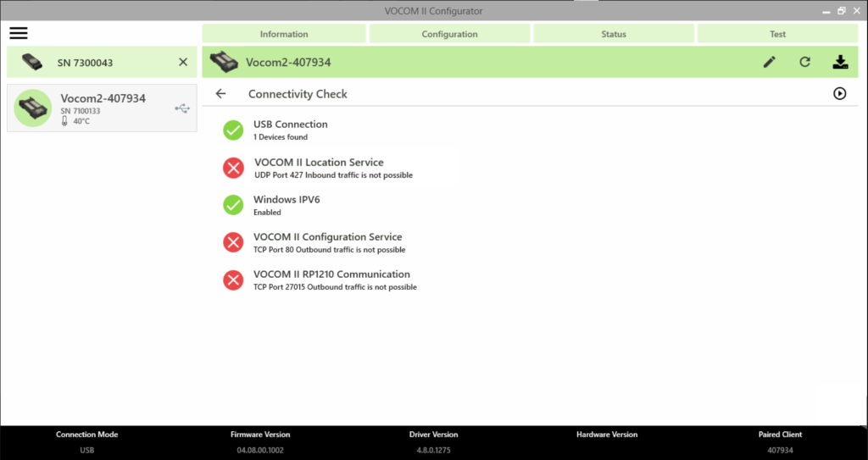
Task: Select 'VOCOM II Location Service' text
Action: click(319, 162)
